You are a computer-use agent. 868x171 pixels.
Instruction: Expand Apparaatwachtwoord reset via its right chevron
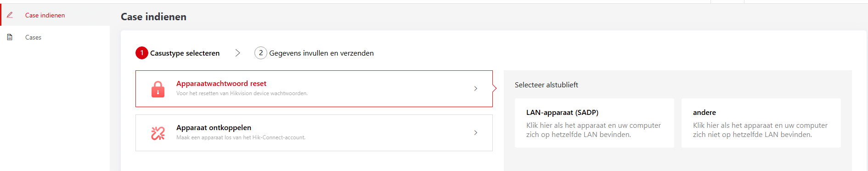[x=476, y=88]
